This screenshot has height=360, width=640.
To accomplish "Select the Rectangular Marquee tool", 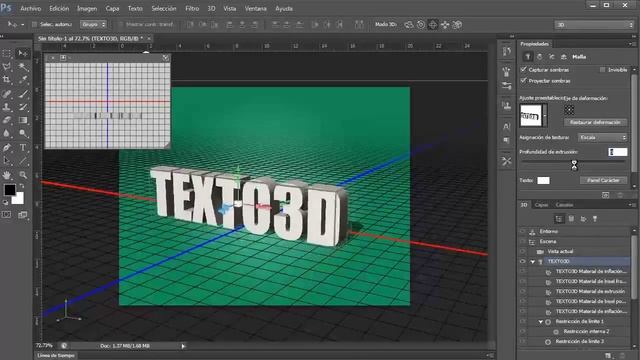I will 7,53.
